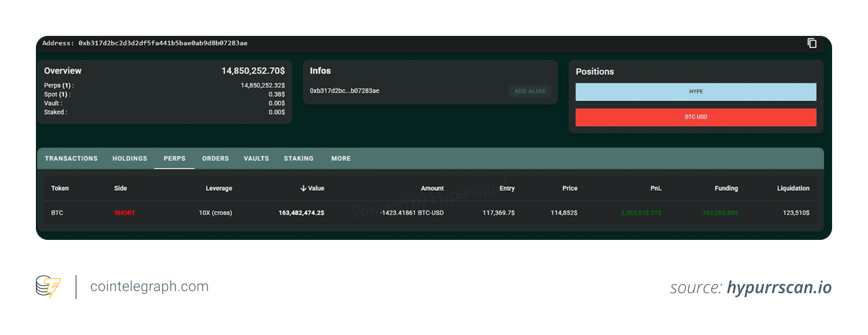Click the shortened address in Infos
The width and height of the screenshot is (868, 335).
tap(344, 91)
